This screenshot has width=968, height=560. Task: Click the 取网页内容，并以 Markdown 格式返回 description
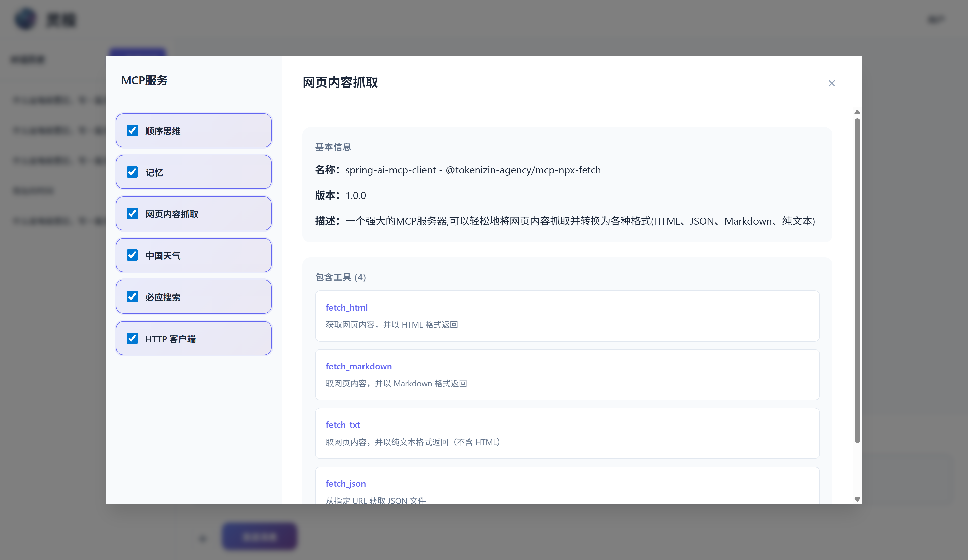(397, 383)
